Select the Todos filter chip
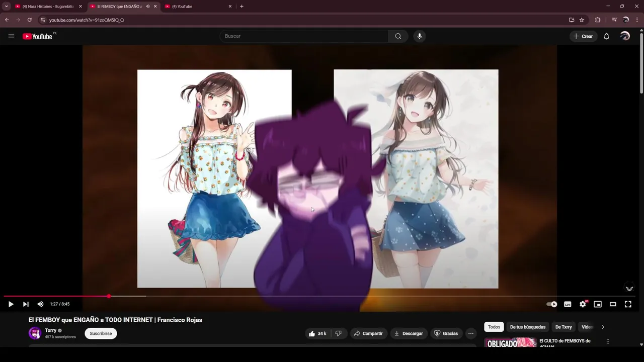644x362 pixels. (x=494, y=327)
